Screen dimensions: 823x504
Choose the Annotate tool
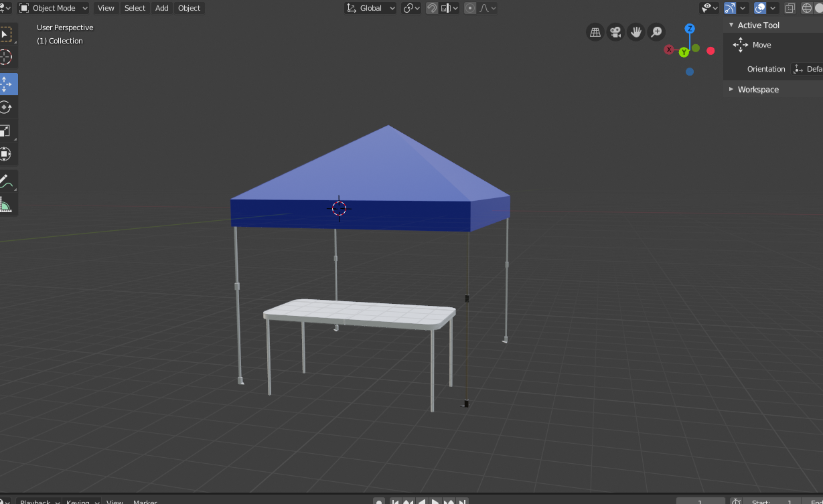pos(6,181)
